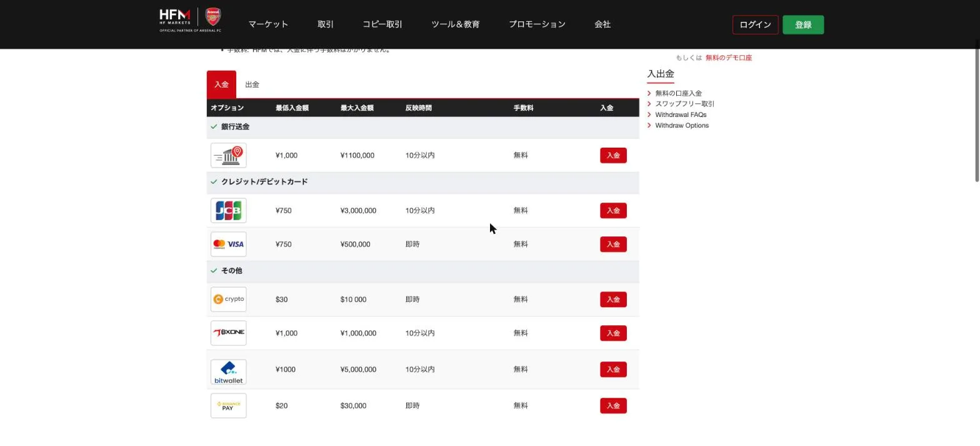
Task: Click the ¥1,000,000 maximum amount
Action: (358, 333)
